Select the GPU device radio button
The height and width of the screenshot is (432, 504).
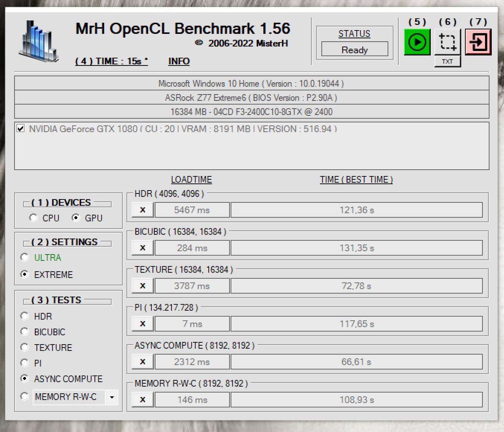(x=76, y=218)
